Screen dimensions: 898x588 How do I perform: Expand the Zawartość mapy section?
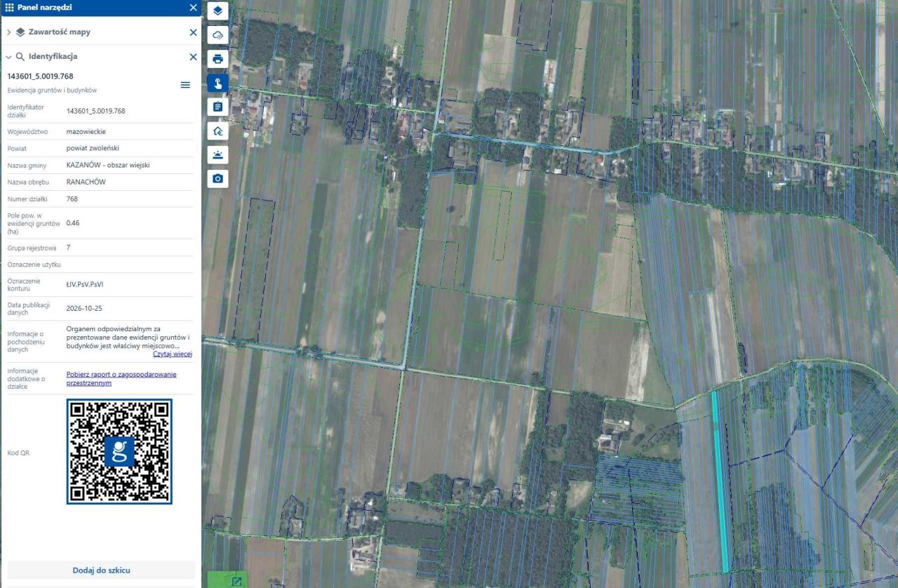[x=9, y=32]
